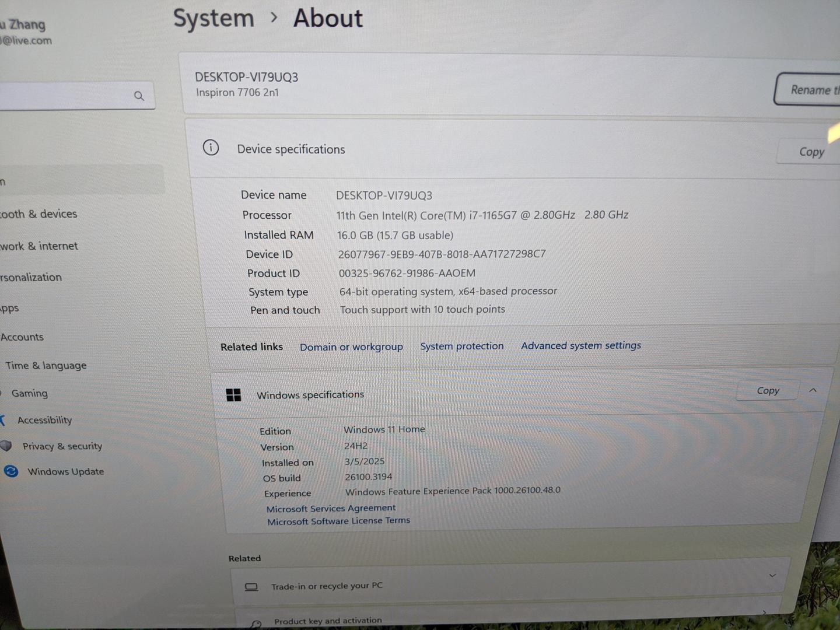Click the Version value 24H2
The image size is (840, 630).
click(355, 446)
